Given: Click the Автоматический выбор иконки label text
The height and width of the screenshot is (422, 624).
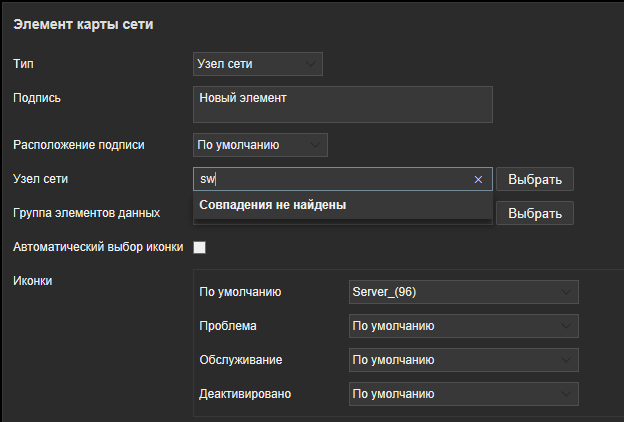Looking at the screenshot, I should (96, 246).
